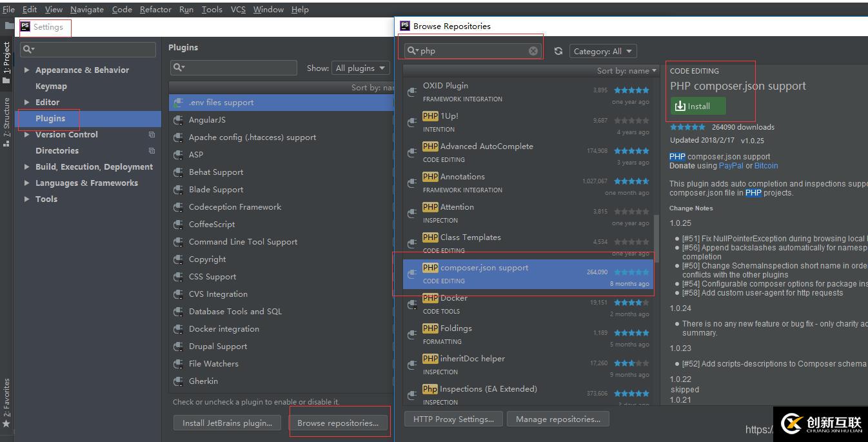The height and width of the screenshot is (442, 868).
Task: Open the Sort by: name dropdown in repositories
Action: [627, 70]
